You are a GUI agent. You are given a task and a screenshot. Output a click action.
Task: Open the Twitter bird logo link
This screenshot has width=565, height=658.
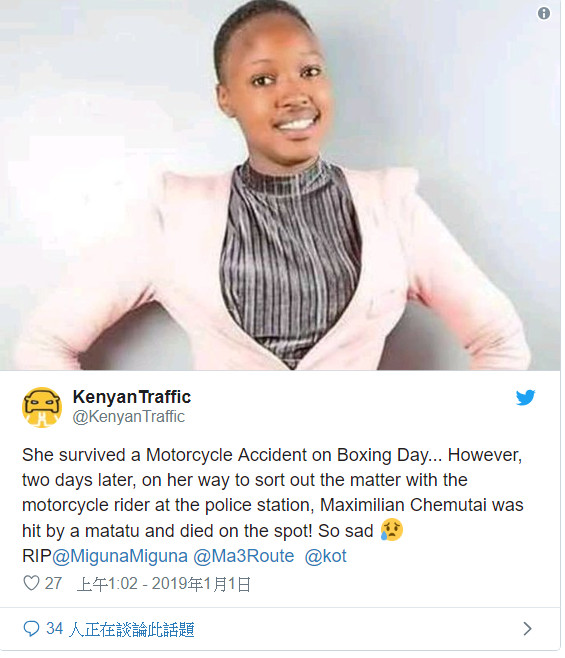[526, 397]
